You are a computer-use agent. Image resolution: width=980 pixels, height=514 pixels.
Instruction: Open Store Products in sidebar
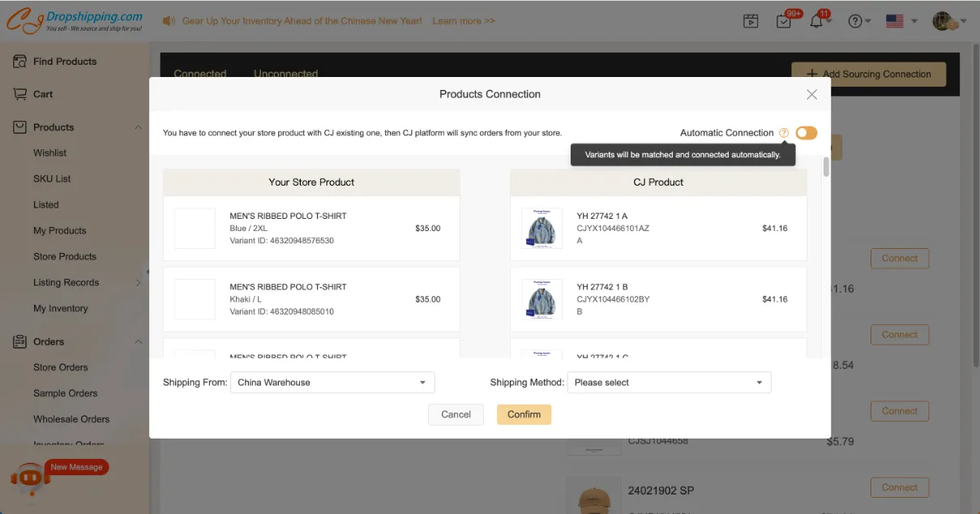[x=65, y=256]
